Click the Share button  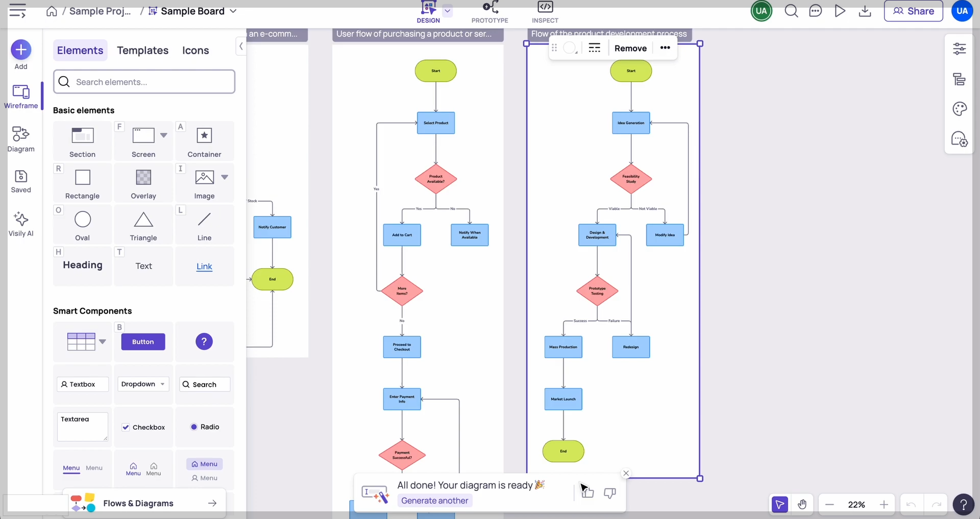[914, 11]
